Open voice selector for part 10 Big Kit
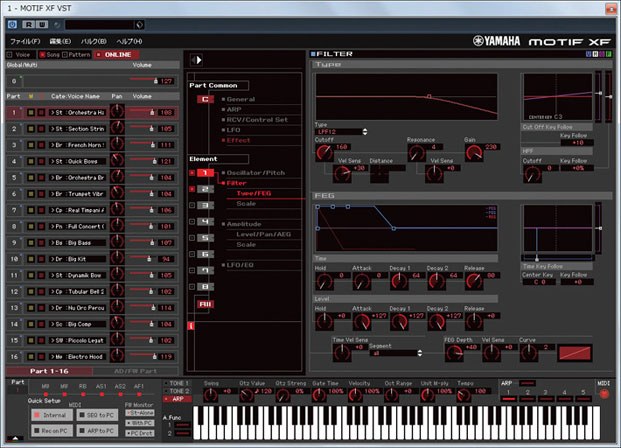 (x=77, y=259)
